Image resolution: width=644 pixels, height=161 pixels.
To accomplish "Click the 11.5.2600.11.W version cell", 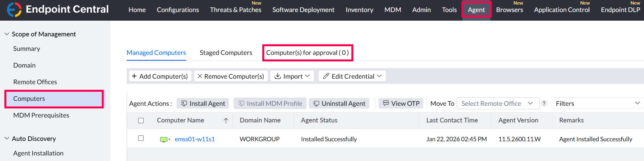I will (519, 139).
